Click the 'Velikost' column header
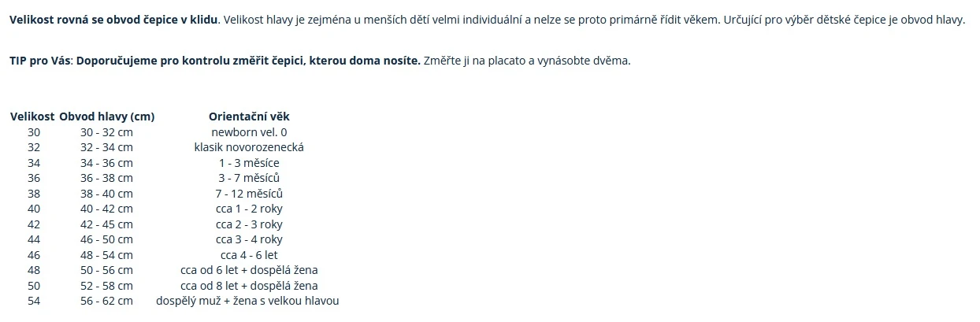This screenshot has width=980, height=322. click(x=33, y=117)
